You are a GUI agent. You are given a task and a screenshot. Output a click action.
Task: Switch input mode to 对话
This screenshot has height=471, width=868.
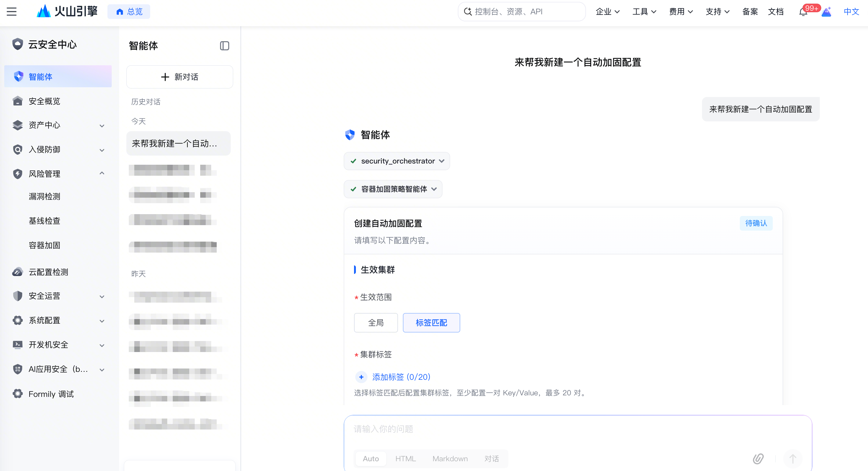coord(492,458)
